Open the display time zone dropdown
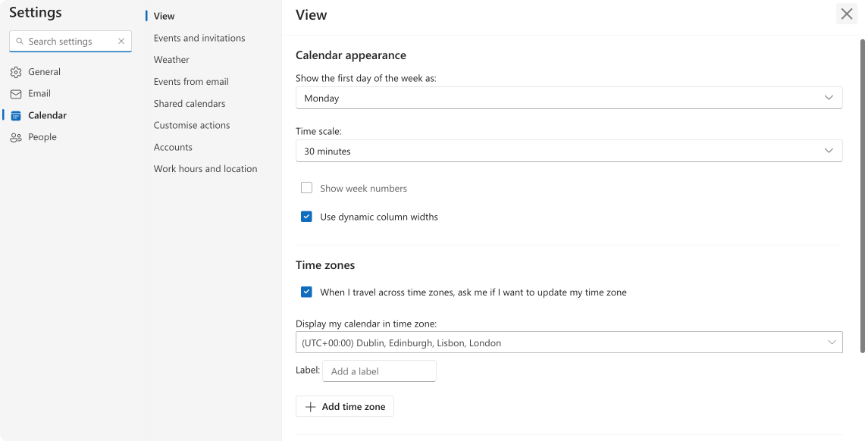 coord(569,342)
